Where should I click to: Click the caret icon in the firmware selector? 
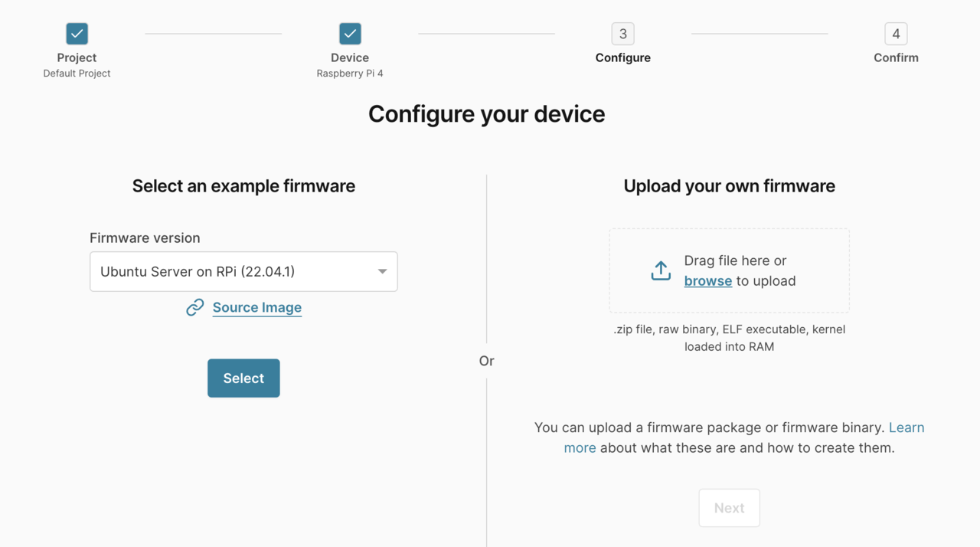pos(381,271)
